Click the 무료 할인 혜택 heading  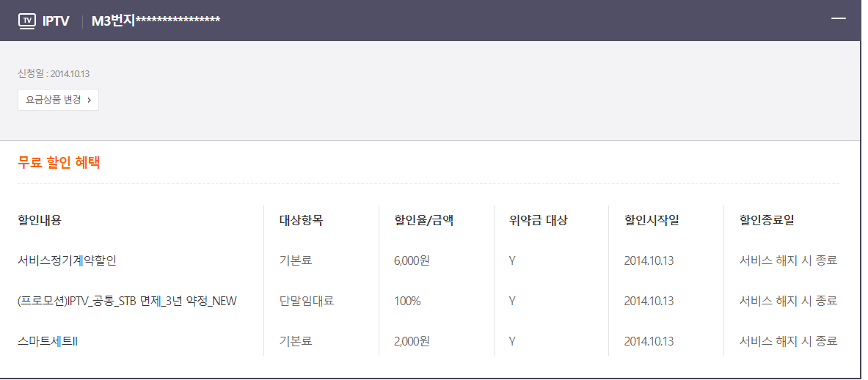[x=59, y=163]
